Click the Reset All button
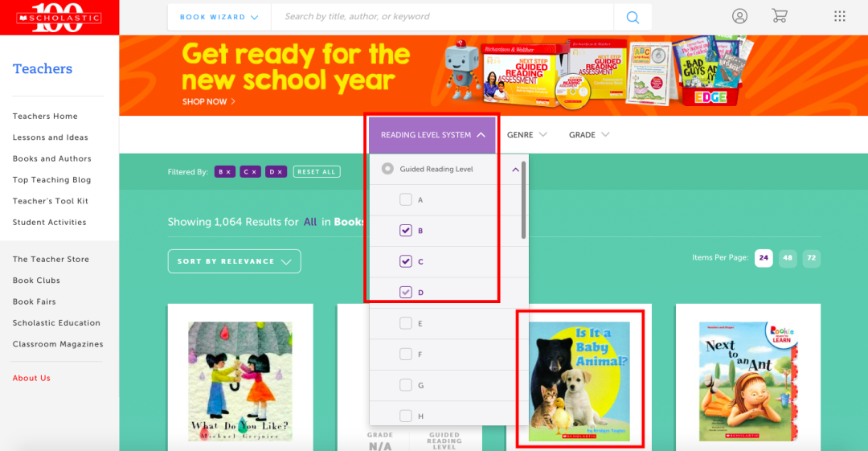Image resolution: width=868 pixels, height=451 pixels. pyautogui.click(x=317, y=172)
